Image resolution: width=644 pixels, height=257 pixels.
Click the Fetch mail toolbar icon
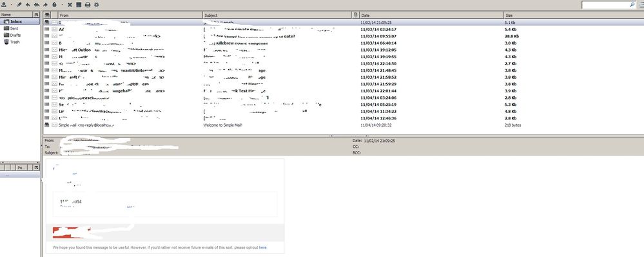[x=4, y=5]
